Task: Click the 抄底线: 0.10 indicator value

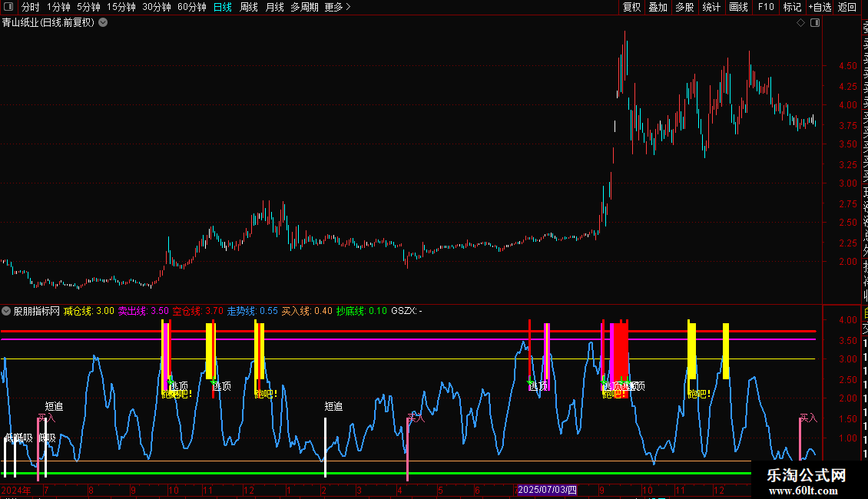Action: tap(362, 311)
